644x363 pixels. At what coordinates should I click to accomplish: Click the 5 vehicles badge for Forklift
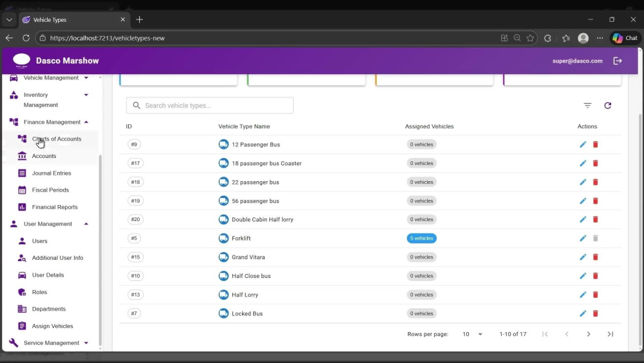pyautogui.click(x=421, y=239)
